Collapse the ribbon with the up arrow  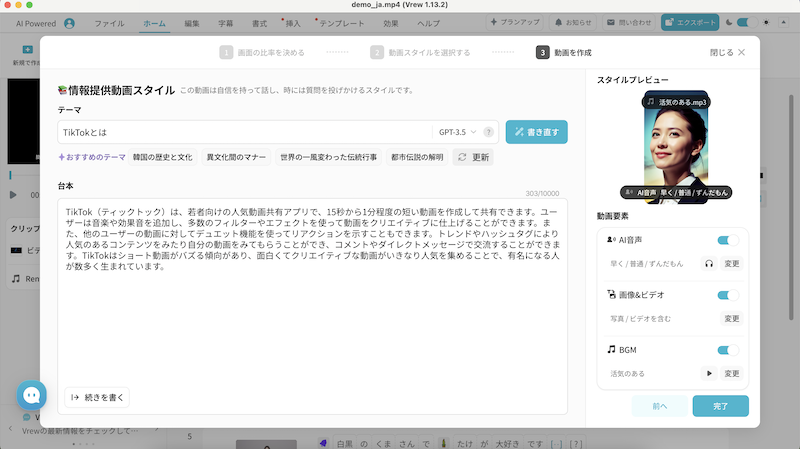(783, 22)
